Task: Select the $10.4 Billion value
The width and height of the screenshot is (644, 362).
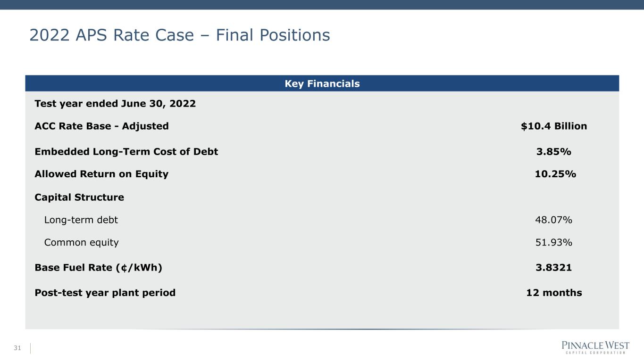Action: (x=554, y=126)
